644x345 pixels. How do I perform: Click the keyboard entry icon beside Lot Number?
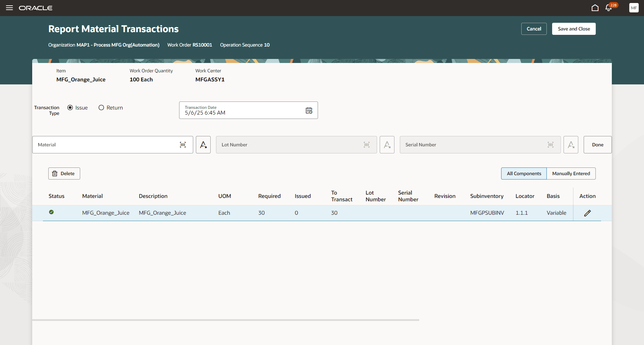(387, 144)
